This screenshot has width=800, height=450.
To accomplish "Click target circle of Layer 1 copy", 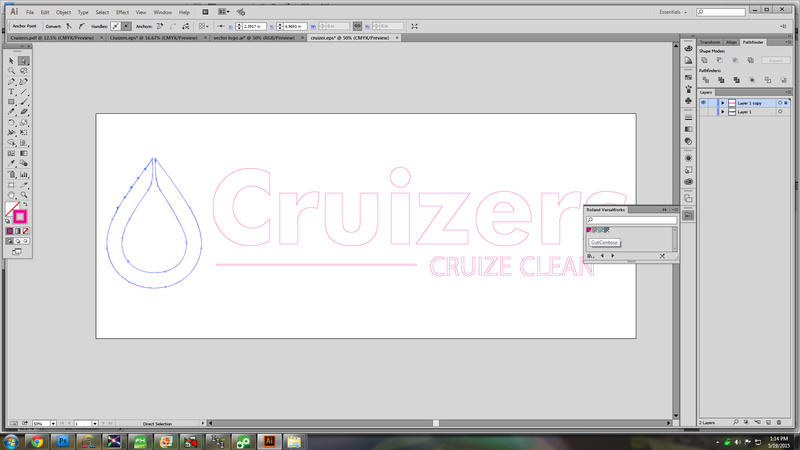I will 780,103.
